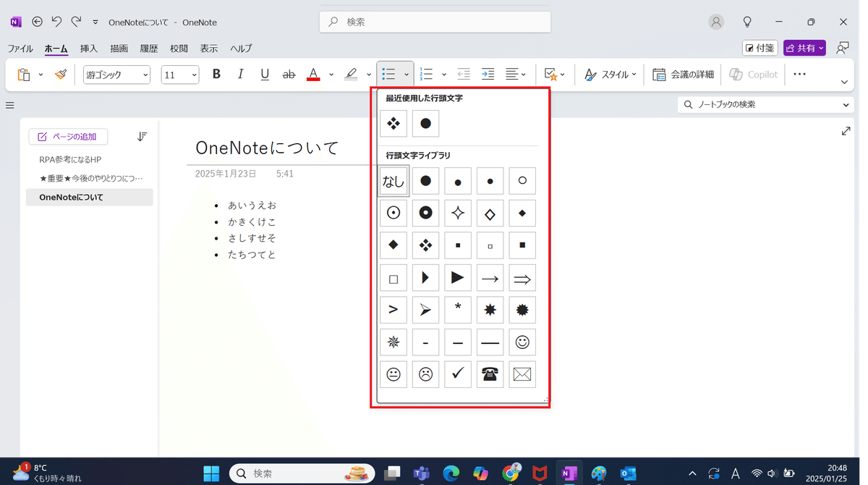The height and width of the screenshot is (485, 868).
Task: Select the Format Painter brush
Action: point(61,75)
